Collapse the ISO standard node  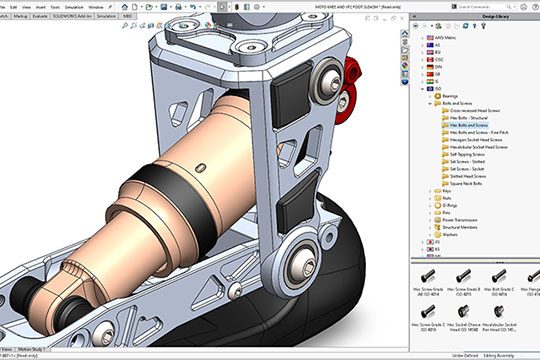click(423, 89)
